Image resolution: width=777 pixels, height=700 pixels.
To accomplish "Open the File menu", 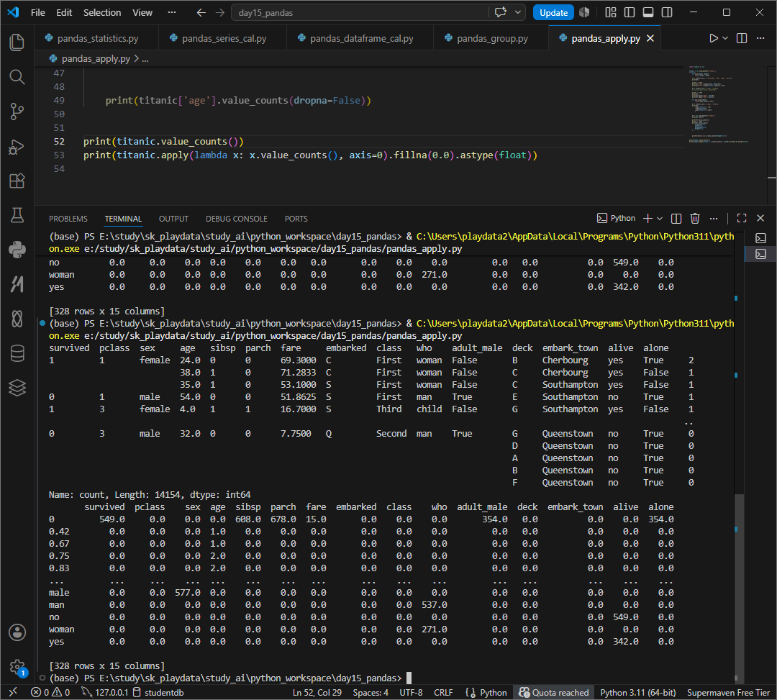I will [37, 12].
